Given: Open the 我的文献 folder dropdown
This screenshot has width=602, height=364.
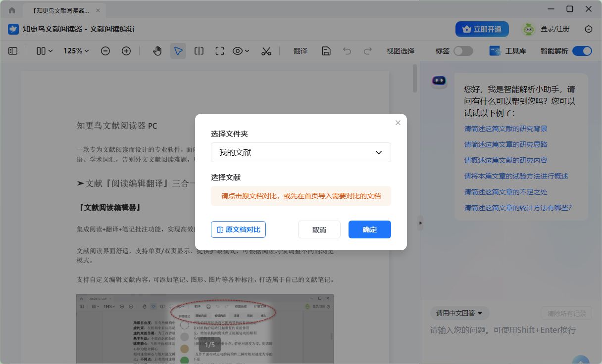Looking at the screenshot, I should [x=301, y=152].
